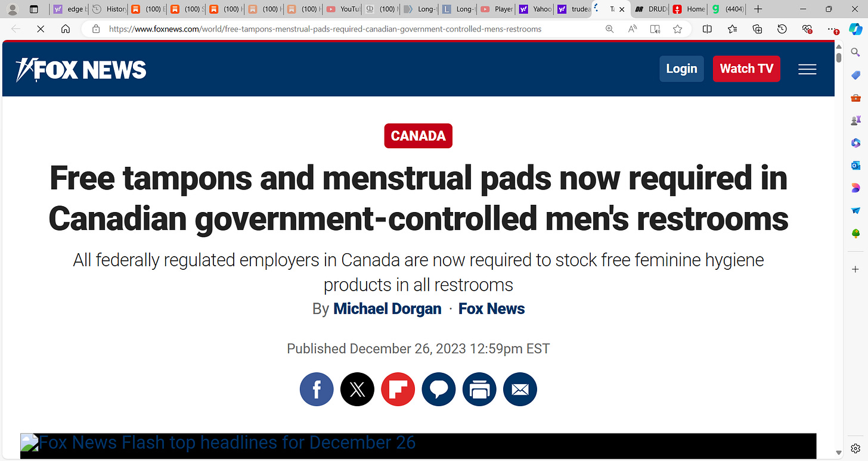Click the Login button
The width and height of the screenshot is (868, 461).
[681, 68]
